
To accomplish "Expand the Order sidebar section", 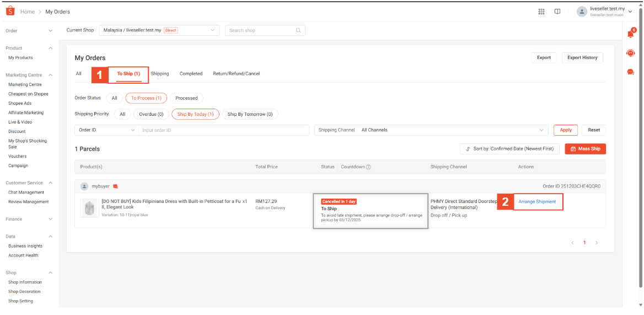I will (x=51, y=31).
